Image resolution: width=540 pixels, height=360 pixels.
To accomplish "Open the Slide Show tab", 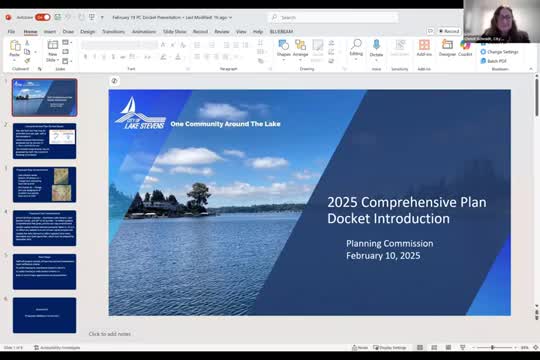I will (174, 32).
